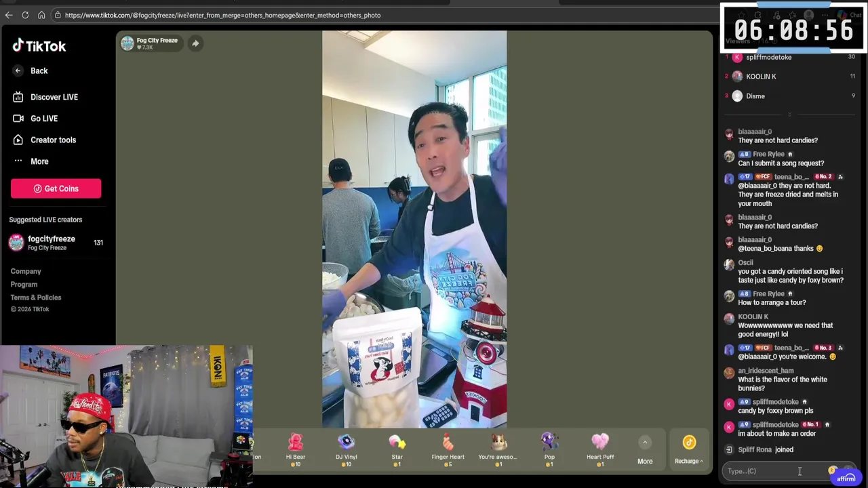Open top viewer KOOLIN K profile
This screenshot has height=488, width=868.
pos(761,77)
